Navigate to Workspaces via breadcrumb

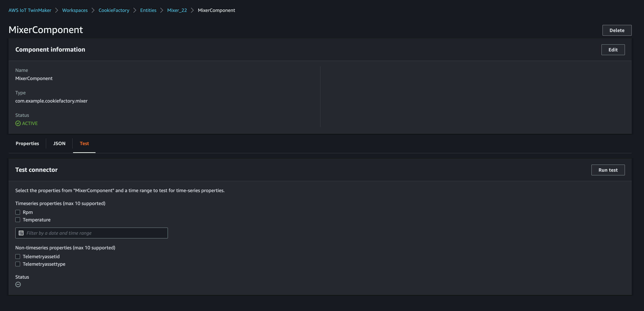tap(75, 10)
